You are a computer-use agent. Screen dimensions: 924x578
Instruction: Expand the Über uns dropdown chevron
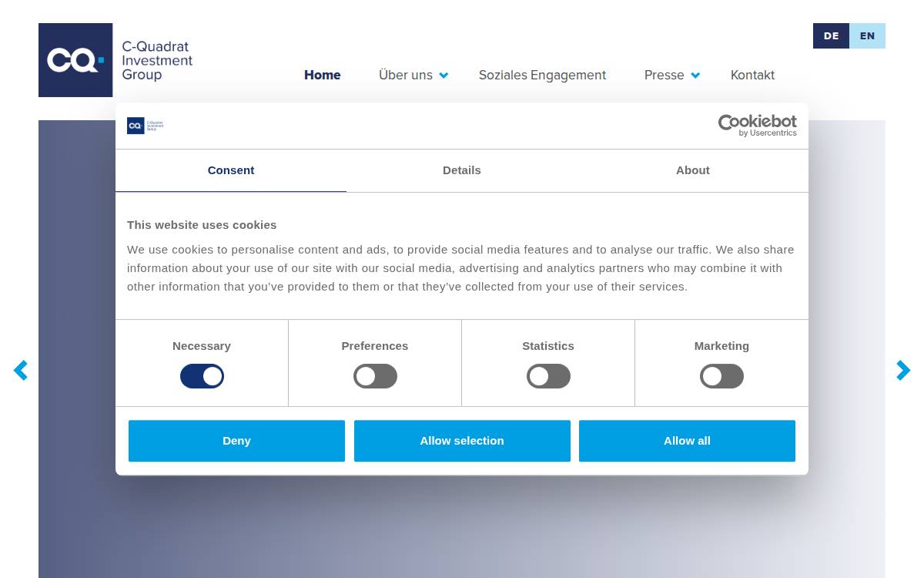(444, 76)
